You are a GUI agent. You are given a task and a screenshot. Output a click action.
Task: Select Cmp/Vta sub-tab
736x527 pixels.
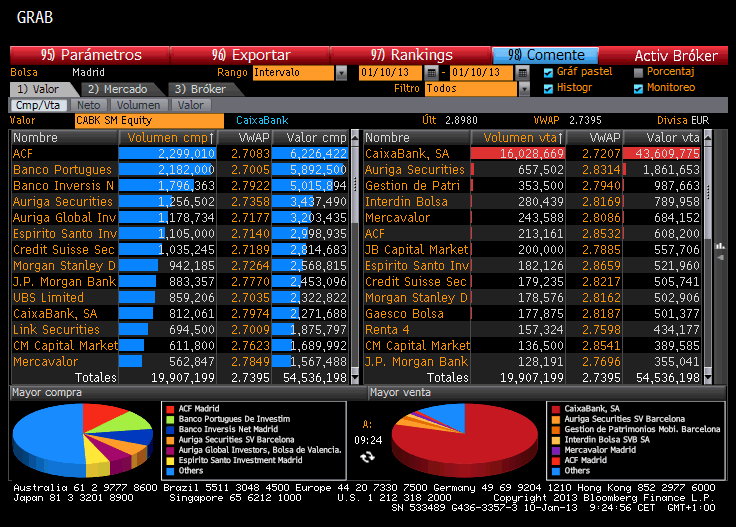coord(38,105)
